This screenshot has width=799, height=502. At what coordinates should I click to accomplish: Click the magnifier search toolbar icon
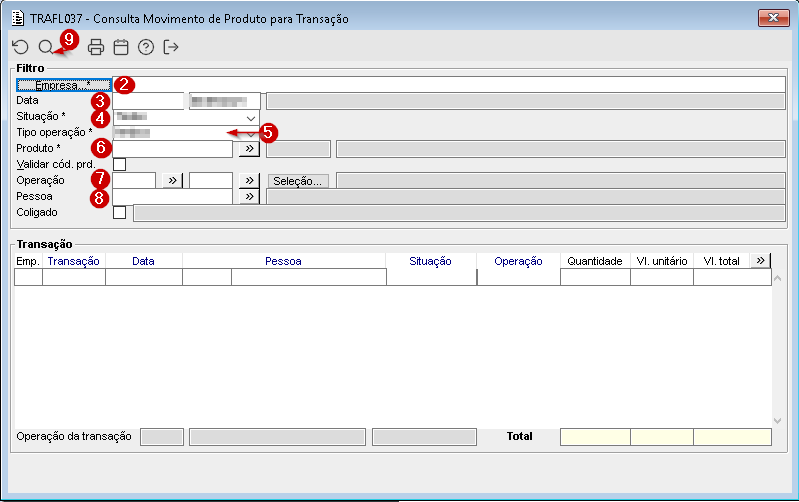46,47
